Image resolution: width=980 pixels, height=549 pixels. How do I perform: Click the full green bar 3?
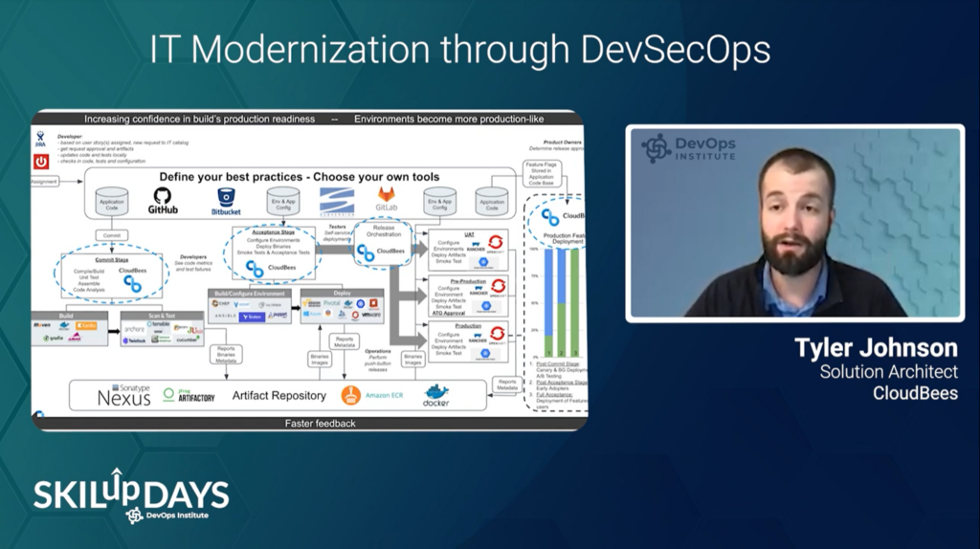574,302
